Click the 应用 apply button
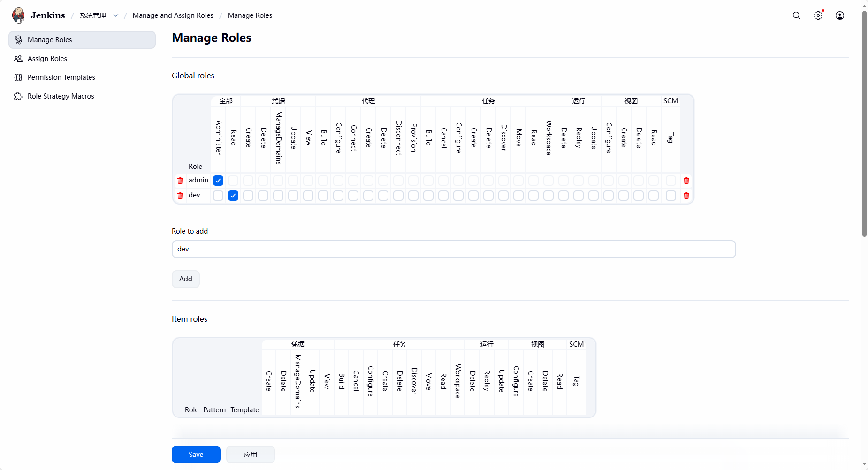The width and height of the screenshot is (868, 470). tap(250, 455)
